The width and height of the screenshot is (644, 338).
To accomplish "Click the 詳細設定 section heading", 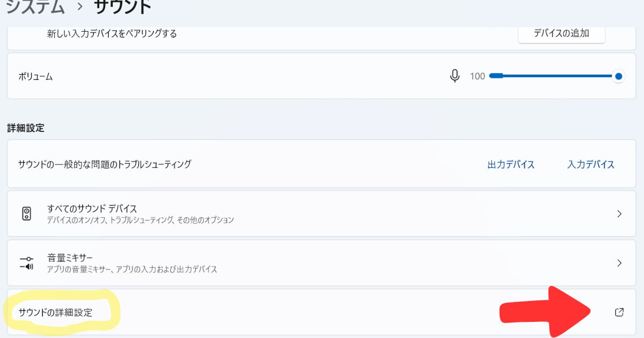I will 25,128.
